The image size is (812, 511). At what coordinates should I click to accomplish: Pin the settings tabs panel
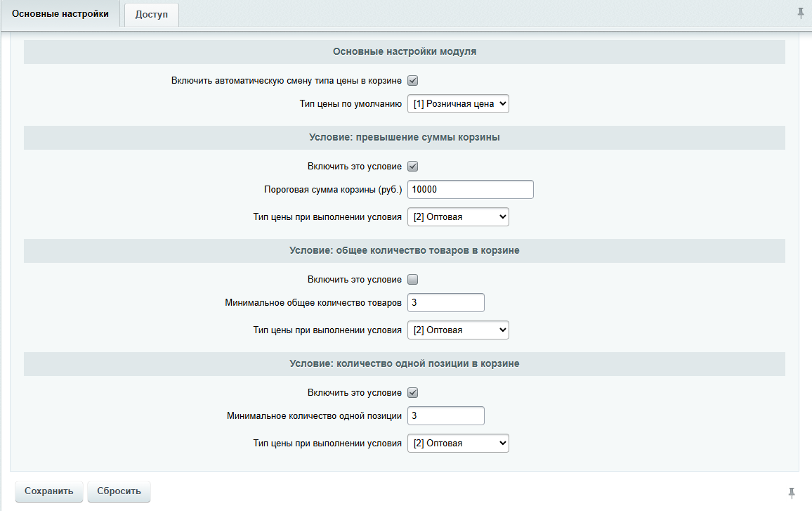[x=801, y=13]
